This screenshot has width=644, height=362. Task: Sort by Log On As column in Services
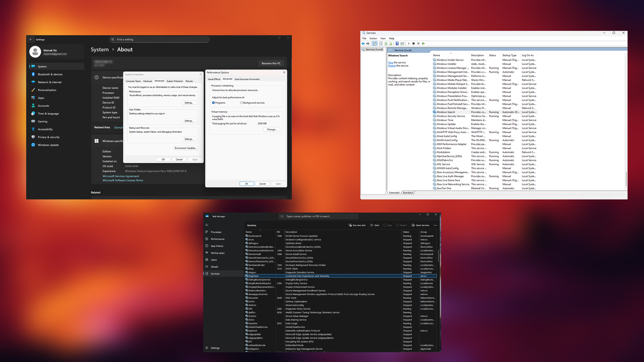(529, 55)
